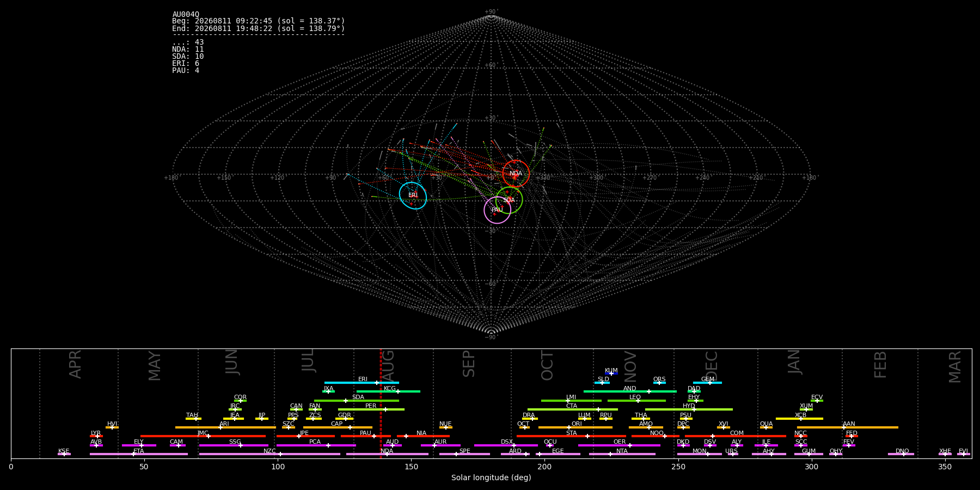Click the HYD shower bar in the timeline
The image size is (980, 490).
(x=689, y=409)
